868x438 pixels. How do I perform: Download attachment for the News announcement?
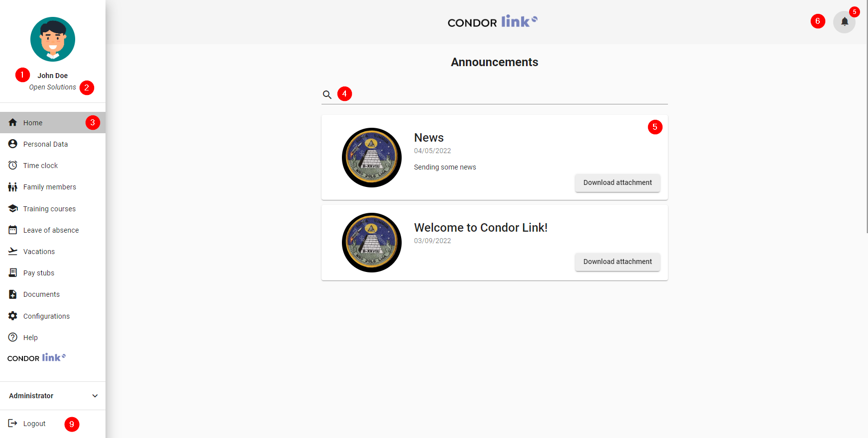click(x=617, y=183)
